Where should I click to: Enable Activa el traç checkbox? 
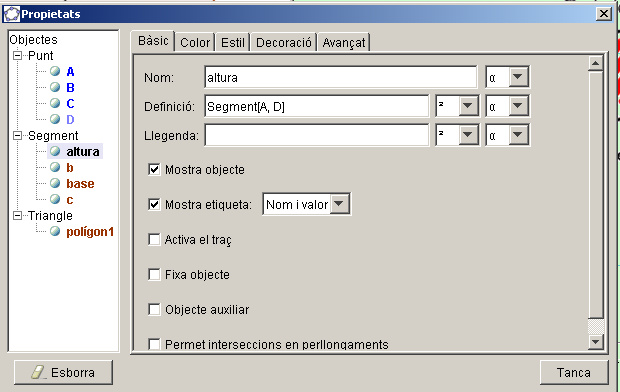pos(154,239)
